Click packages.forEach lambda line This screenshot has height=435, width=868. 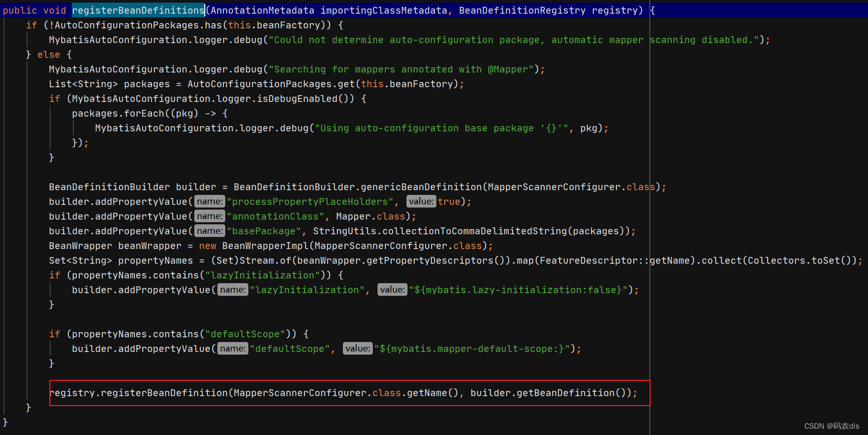(x=150, y=113)
